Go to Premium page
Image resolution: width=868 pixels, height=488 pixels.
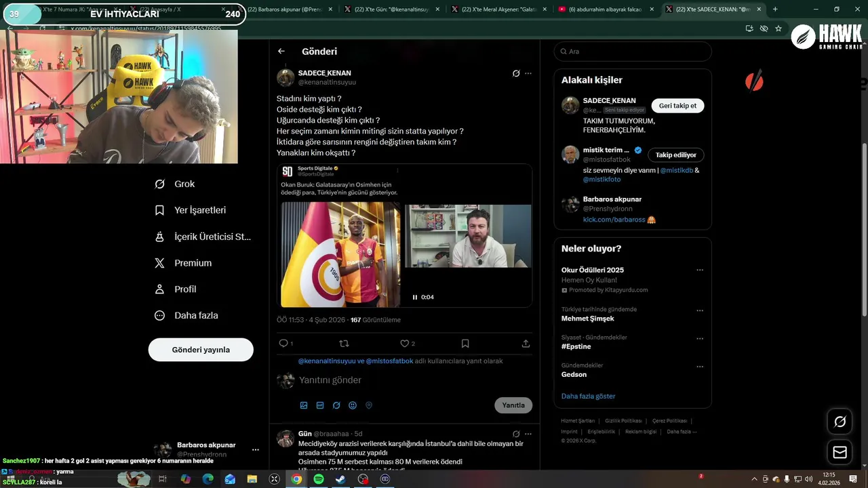183,263
